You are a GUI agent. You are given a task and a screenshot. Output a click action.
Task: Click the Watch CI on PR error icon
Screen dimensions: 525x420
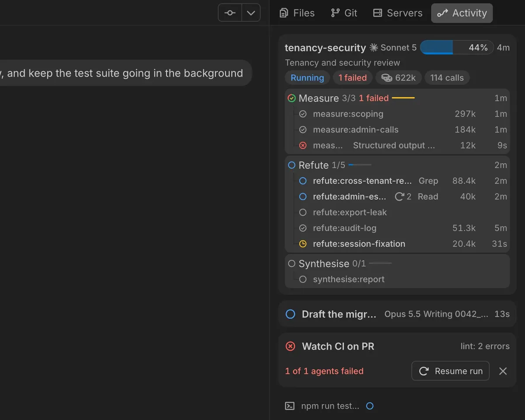point(290,346)
